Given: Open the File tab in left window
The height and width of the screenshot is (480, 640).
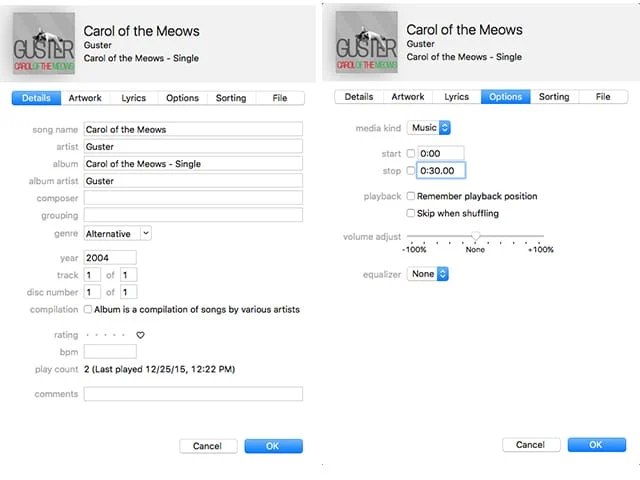Looking at the screenshot, I should (x=280, y=98).
